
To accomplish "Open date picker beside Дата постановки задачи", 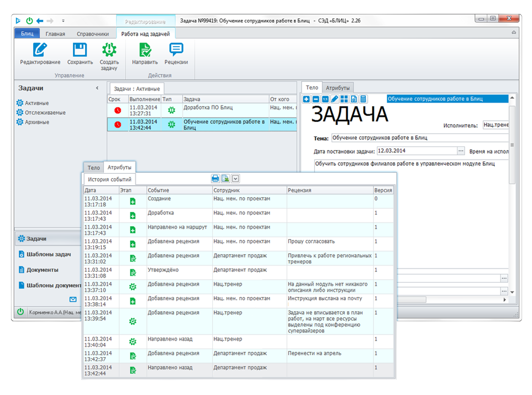I will click(461, 151).
